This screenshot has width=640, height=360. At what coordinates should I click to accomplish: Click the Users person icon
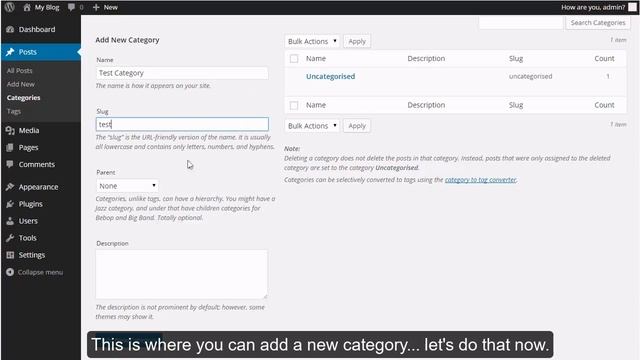point(10,221)
